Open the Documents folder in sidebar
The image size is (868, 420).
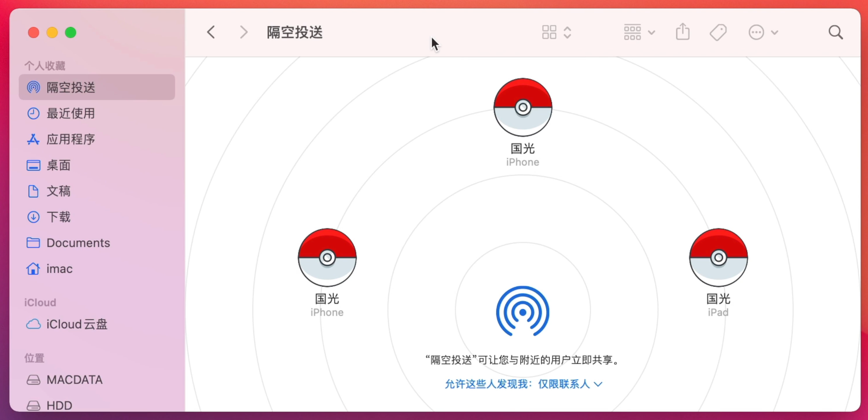click(x=97, y=243)
